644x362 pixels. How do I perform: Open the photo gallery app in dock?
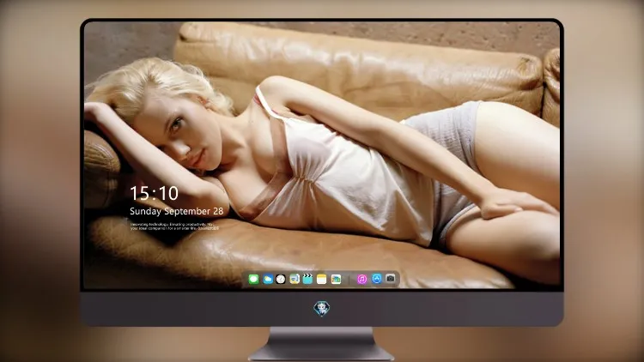(x=336, y=280)
